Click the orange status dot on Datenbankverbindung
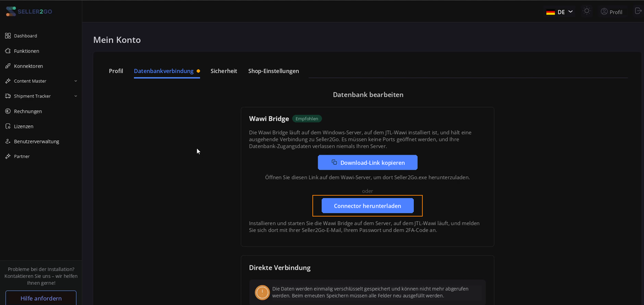 tap(198, 71)
